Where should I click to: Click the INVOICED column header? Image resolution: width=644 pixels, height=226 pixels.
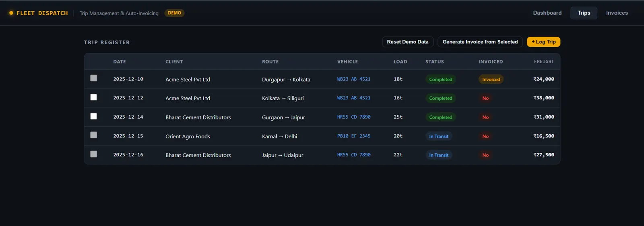click(491, 62)
